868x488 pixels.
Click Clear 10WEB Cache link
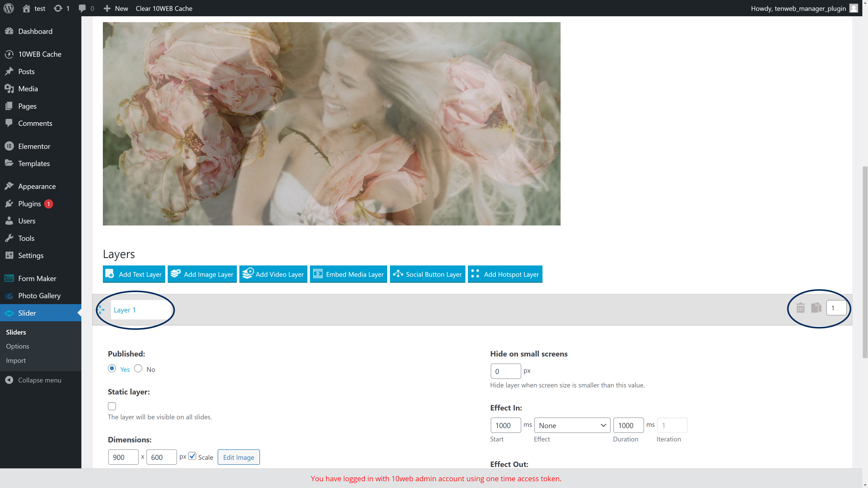164,8
